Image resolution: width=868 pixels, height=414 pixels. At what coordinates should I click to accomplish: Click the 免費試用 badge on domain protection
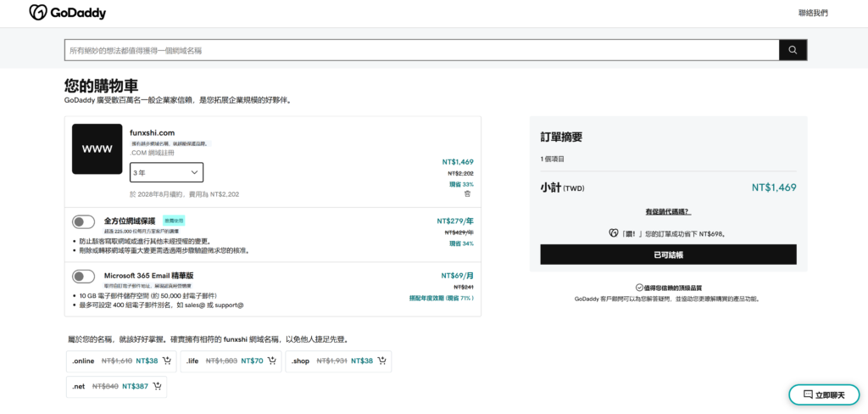[x=174, y=220]
